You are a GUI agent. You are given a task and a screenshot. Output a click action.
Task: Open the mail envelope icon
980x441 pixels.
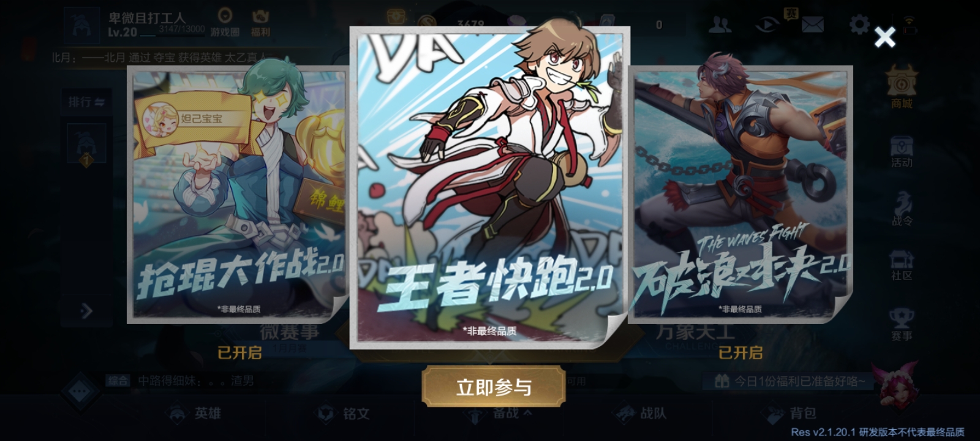pyautogui.click(x=812, y=25)
